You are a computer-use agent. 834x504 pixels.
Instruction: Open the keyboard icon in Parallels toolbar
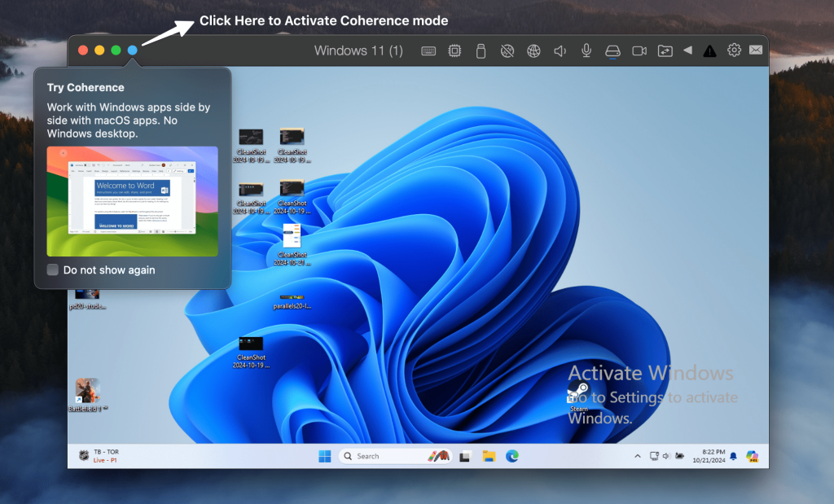pyautogui.click(x=428, y=51)
